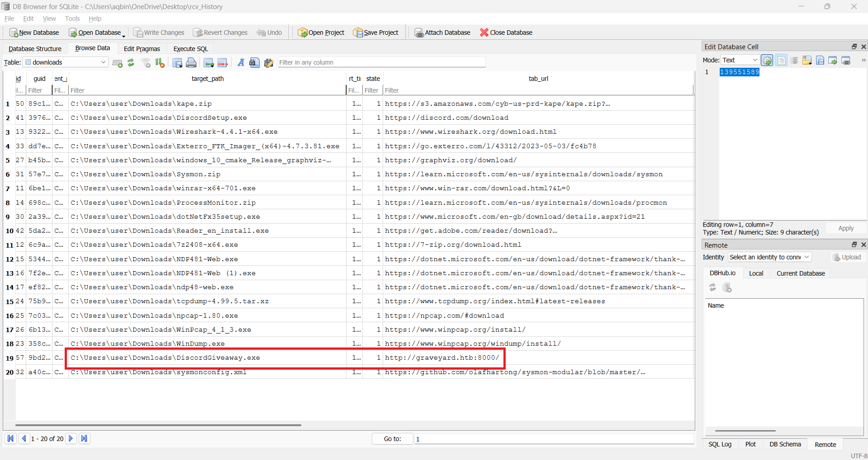The height and width of the screenshot is (460, 868).
Task: Switch to the Execute SQL tab
Action: 190,49
